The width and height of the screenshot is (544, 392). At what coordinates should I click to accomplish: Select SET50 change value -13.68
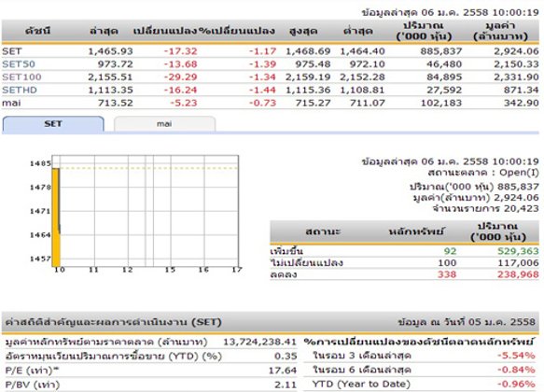coord(180,64)
